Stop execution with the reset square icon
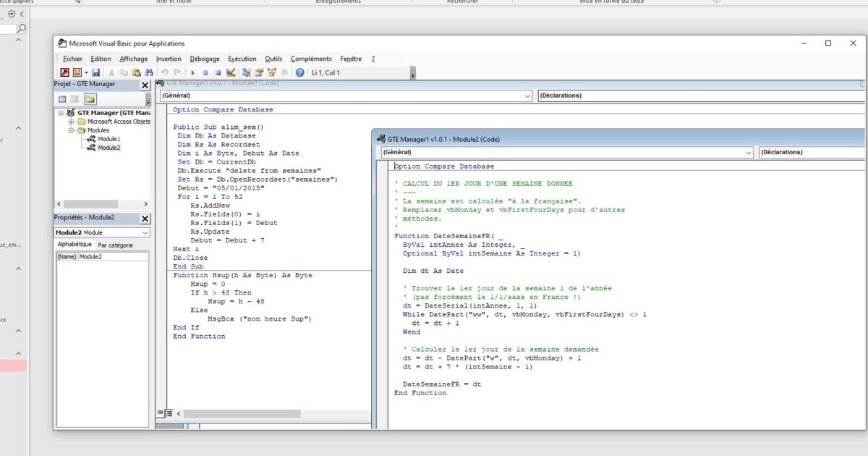868x456 pixels. pyautogui.click(x=218, y=72)
